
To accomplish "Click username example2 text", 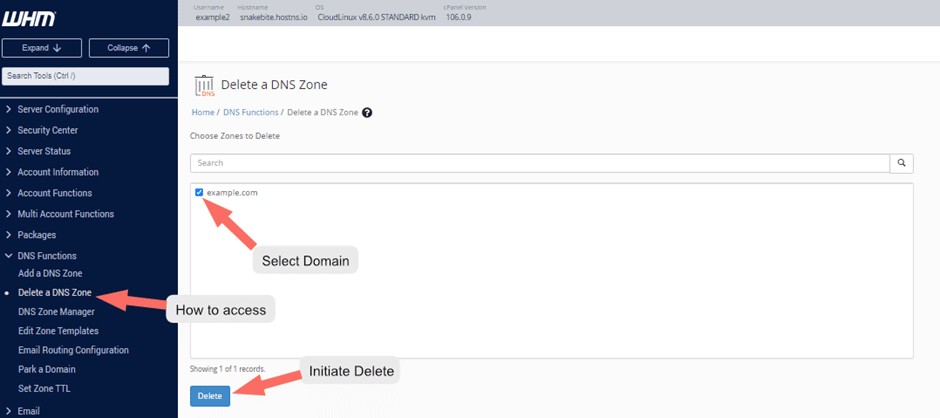I will click(x=213, y=17).
